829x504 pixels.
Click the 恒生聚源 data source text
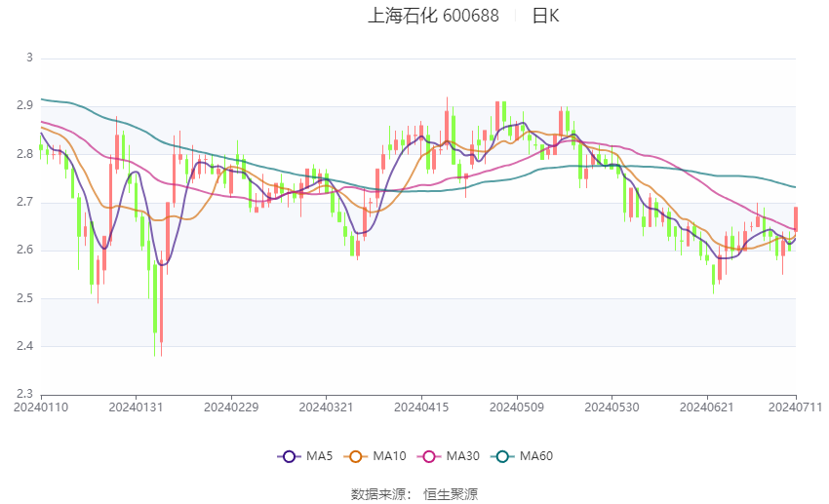point(451,494)
